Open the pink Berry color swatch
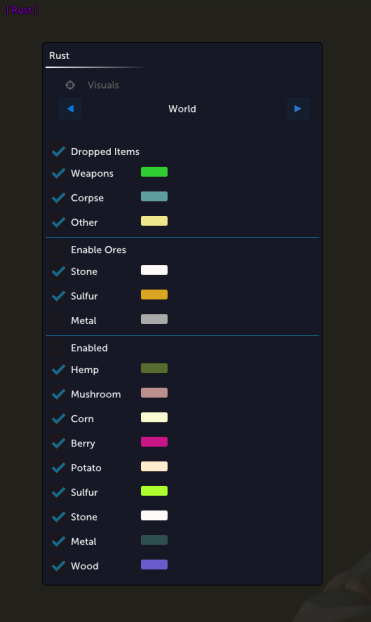The height and width of the screenshot is (622, 371). click(x=154, y=442)
